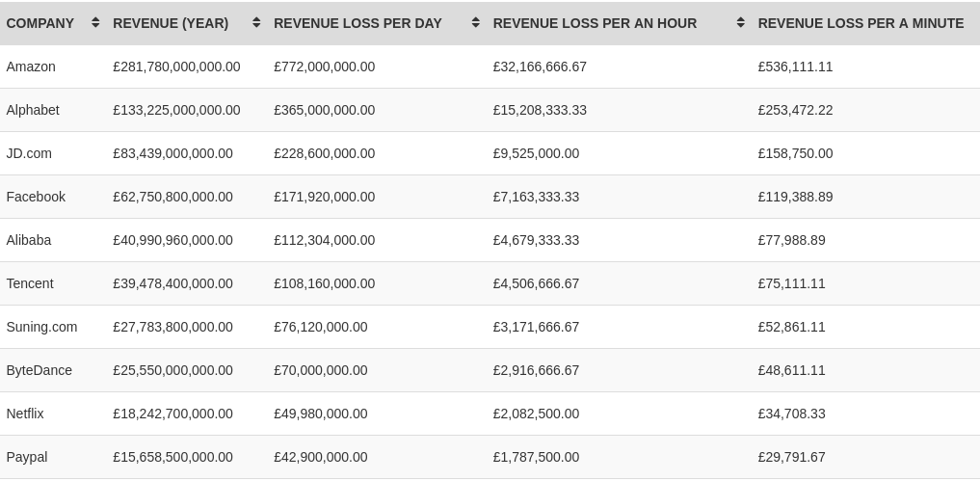Click the Alphabet row name
Image resolution: width=980 pixels, height=481 pixels.
coord(33,110)
